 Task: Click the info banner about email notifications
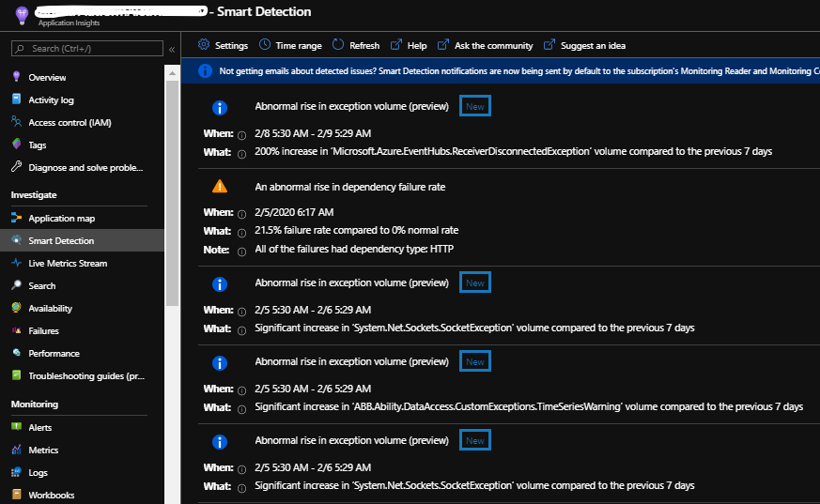pyautogui.click(x=501, y=71)
